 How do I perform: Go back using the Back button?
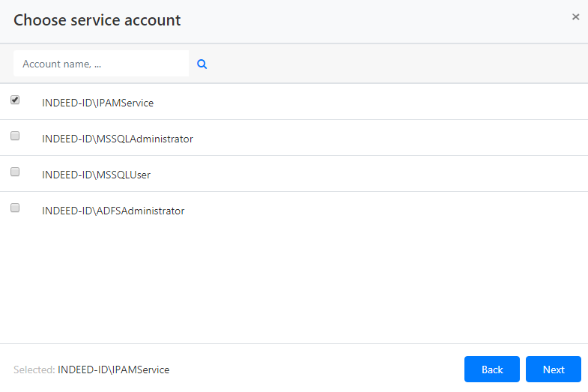[x=492, y=370]
